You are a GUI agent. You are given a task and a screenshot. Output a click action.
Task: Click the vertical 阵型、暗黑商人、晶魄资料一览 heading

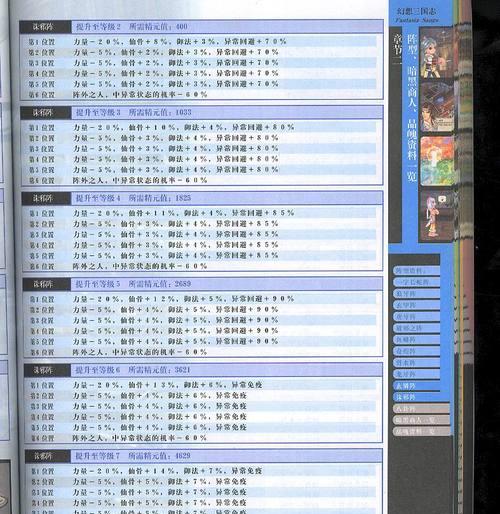[x=412, y=108]
